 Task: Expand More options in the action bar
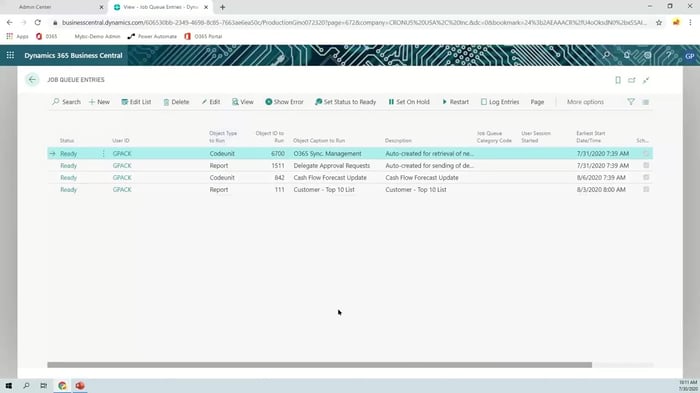tap(585, 102)
